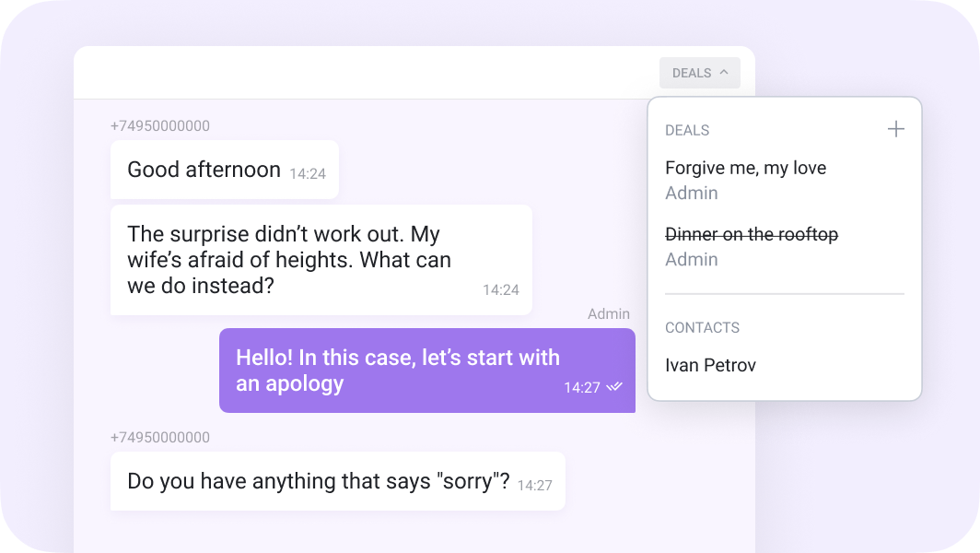This screenshot has width=980, height=553.
Task: Click the 14:24 timestamp beside "Good afternoon"
Action: click(307, 173)
